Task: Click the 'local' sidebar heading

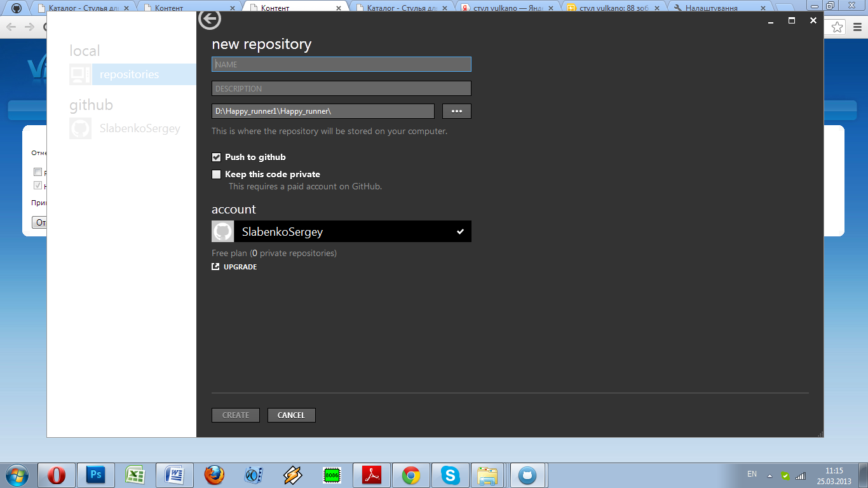Action: click(x=85, y=51)
